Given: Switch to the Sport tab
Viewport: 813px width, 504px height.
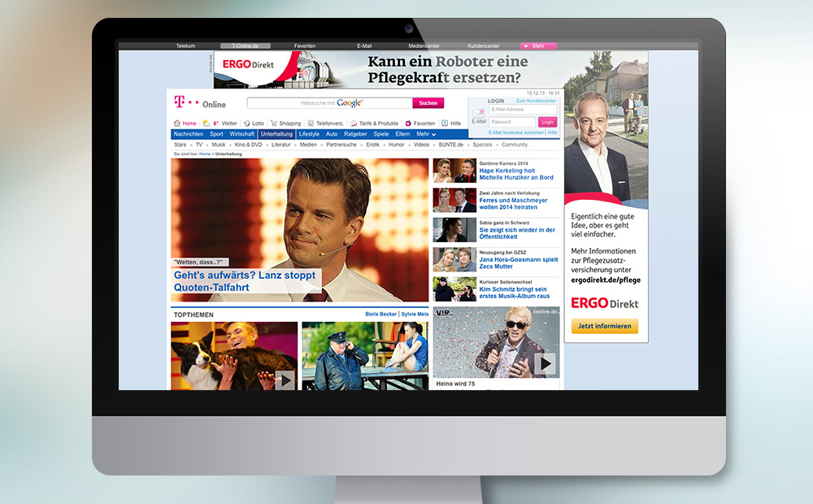Looking at the screenshot, I should tap(216, 134).
